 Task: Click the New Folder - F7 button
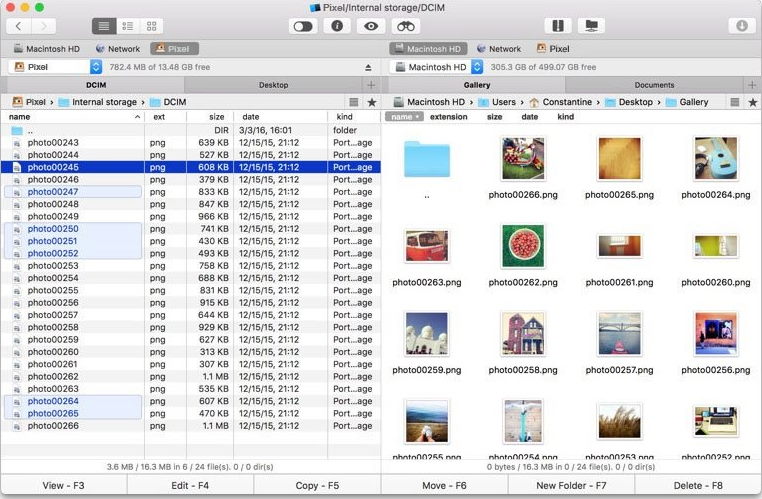pos(571,485)
